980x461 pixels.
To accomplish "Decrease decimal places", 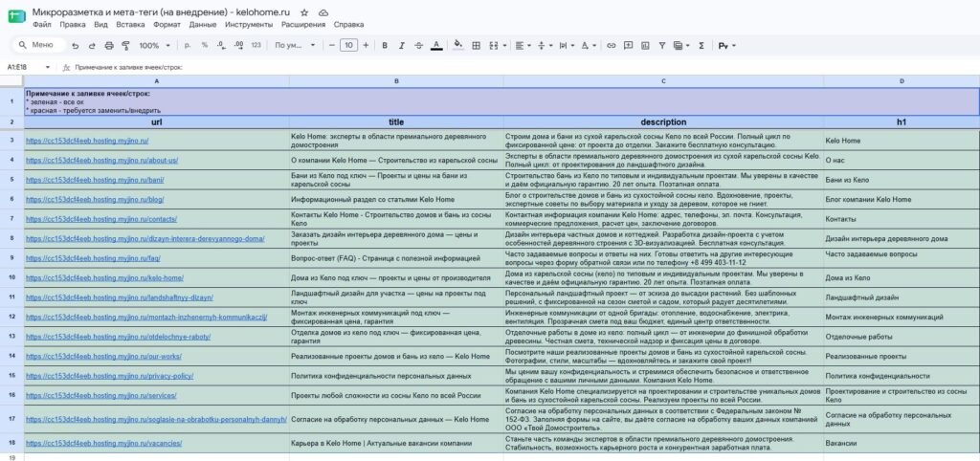I will coord(221,46).
